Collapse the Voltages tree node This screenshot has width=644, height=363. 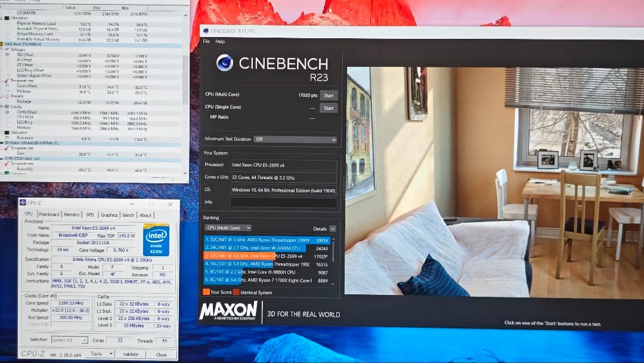(x=2, y=50)
